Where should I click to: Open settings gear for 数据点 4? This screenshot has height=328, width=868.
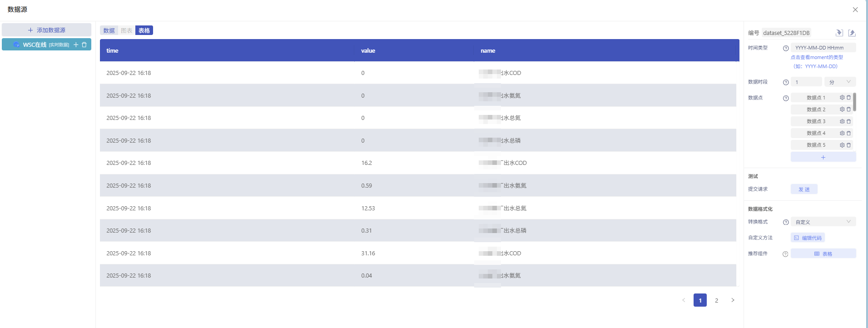842,133
